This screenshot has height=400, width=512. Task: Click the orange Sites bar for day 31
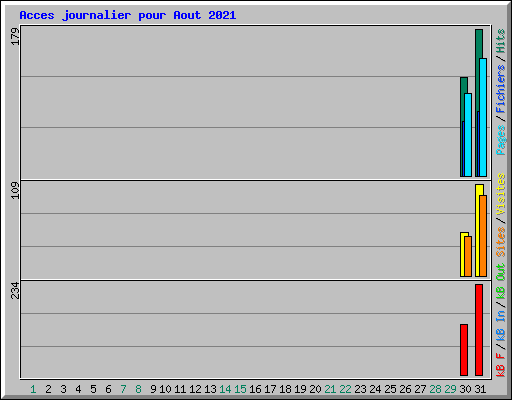483,236
